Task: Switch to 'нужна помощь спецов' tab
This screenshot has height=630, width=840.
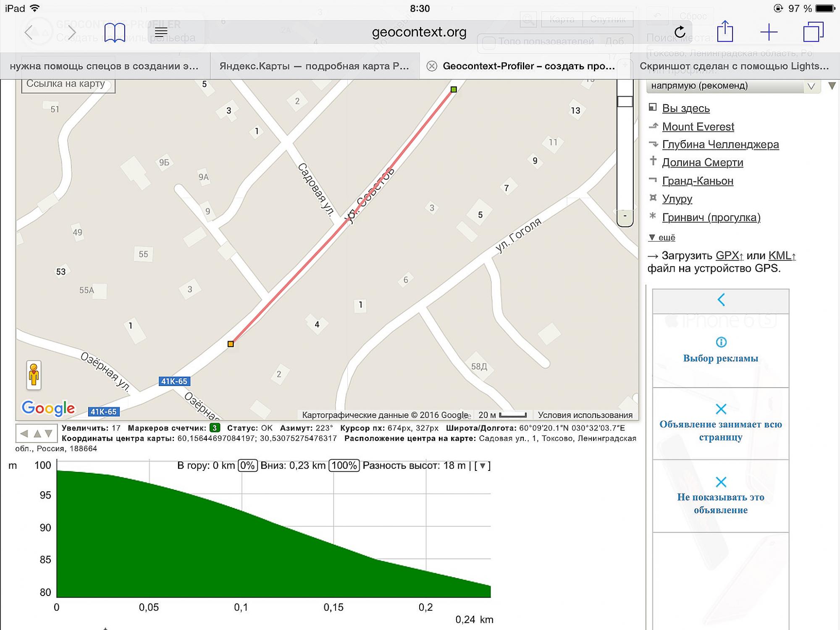Action: [x=104, y=66]
